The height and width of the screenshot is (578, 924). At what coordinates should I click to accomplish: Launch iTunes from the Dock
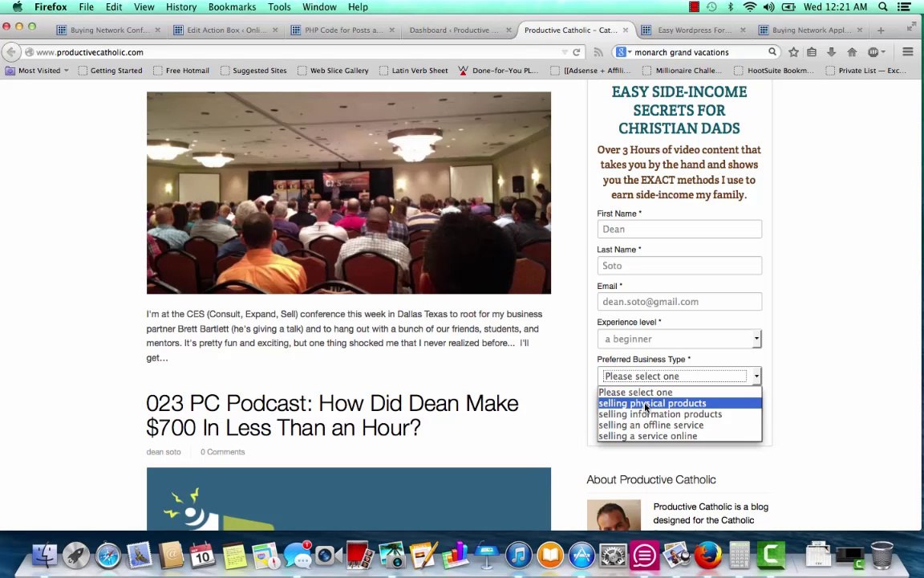click(x=519, y=556)
